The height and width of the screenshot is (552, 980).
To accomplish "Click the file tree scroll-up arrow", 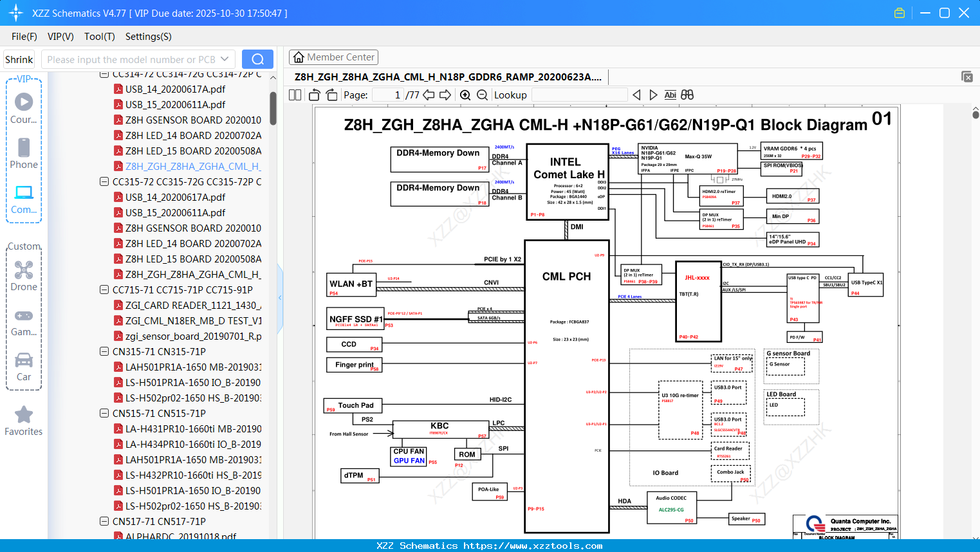I will pyautogui.click(x=273, y=78).
